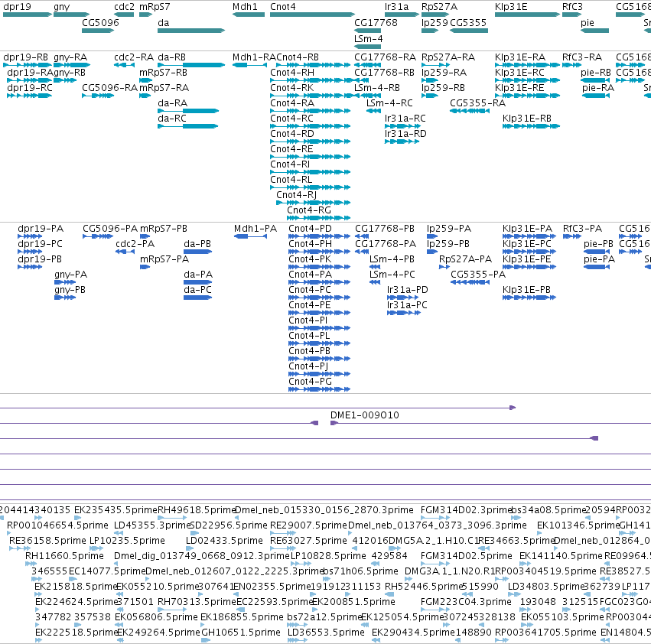This screenshot has height=644, width=651.
Task: Select the lp259 gene arrow
Action: pos(430,31)
